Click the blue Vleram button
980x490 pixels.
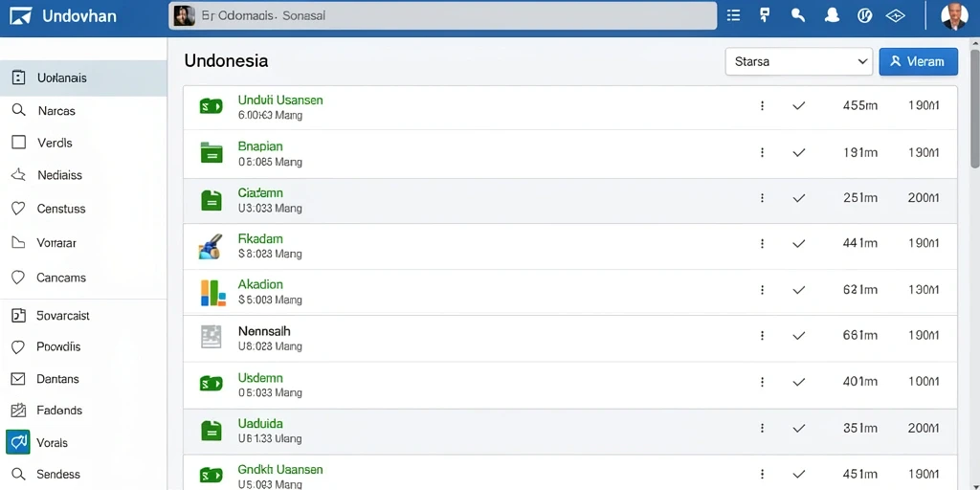pos(918,62)
